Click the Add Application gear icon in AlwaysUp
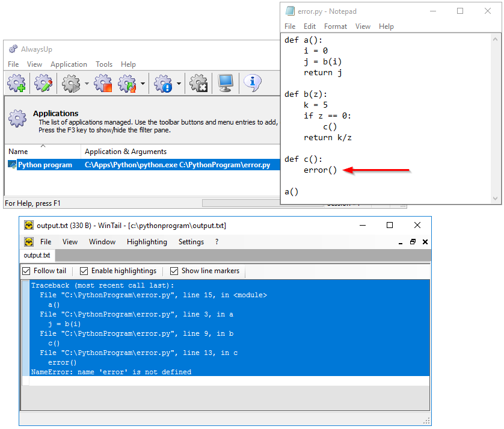The height and width of the screenshot is (429, 504). (x=16, y=83)
